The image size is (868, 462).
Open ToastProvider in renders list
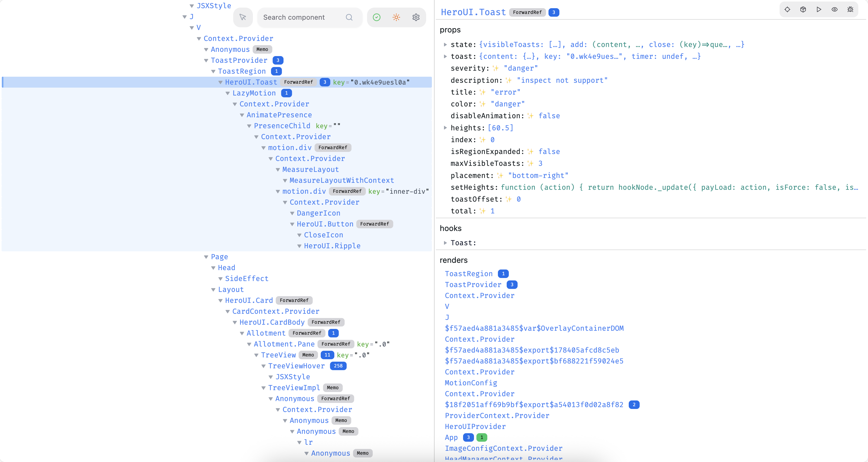tap(473, 285)
